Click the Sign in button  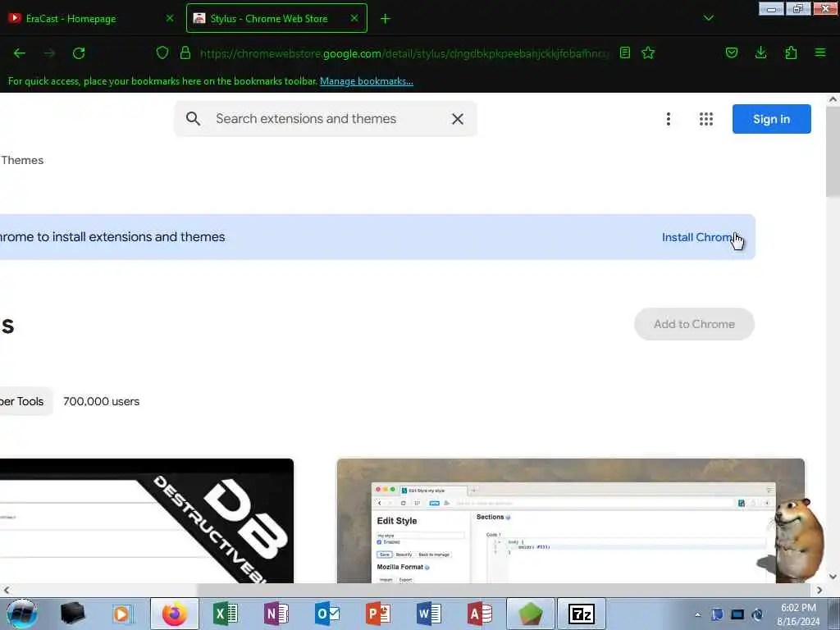[x=771, y=119]
